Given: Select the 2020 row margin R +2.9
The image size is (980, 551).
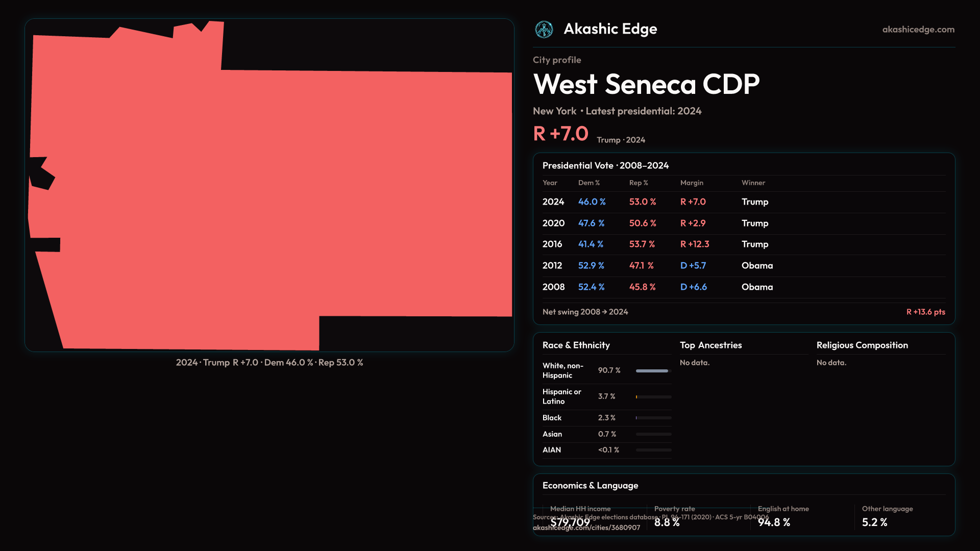Looking at the screenshot, I should coord(693,223).
